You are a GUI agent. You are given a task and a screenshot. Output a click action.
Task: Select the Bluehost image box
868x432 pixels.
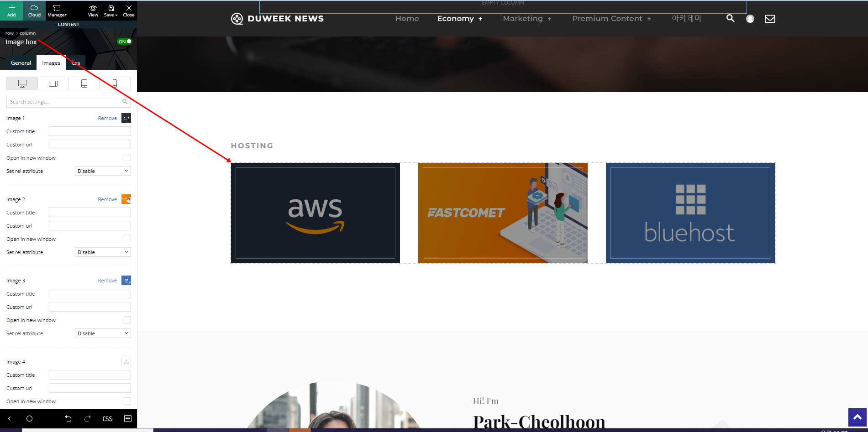(690, 213)
